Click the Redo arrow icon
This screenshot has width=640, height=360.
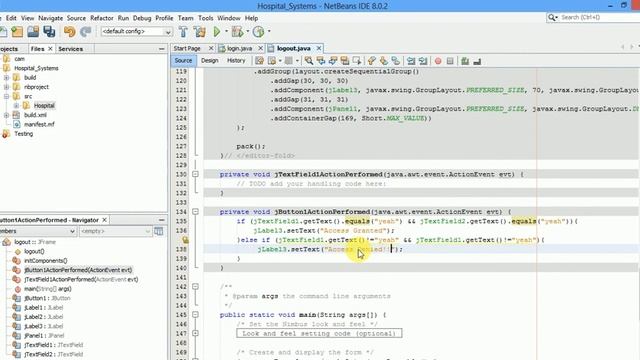pyautogui.click(x=85, y=31)
